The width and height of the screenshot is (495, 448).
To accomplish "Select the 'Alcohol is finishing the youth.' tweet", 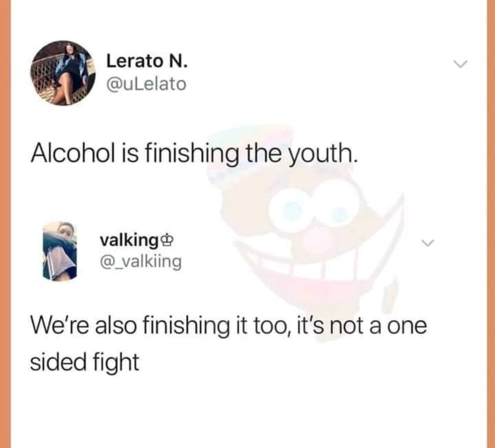I will [x=195, y=155].
